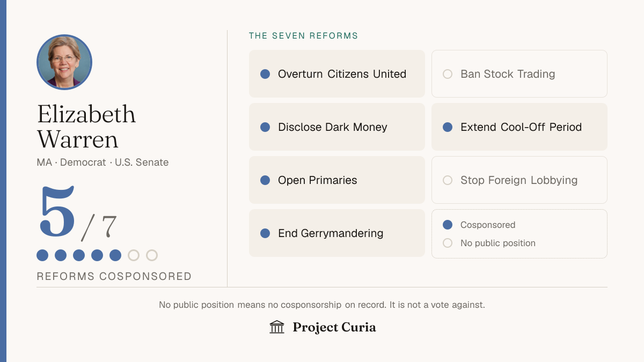
Task: Click the empty circle beside Ban Stock Trading
Action: point(448,74)
